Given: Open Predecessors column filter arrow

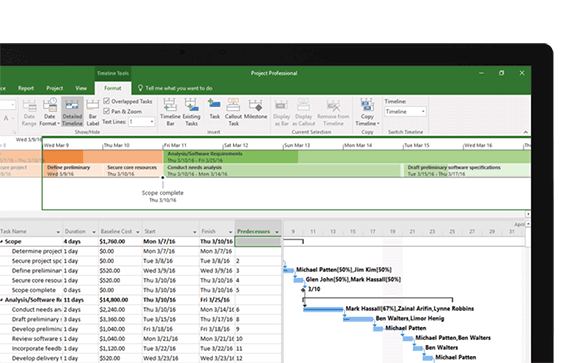Looking at the screenshot, I should coord(277,232).
